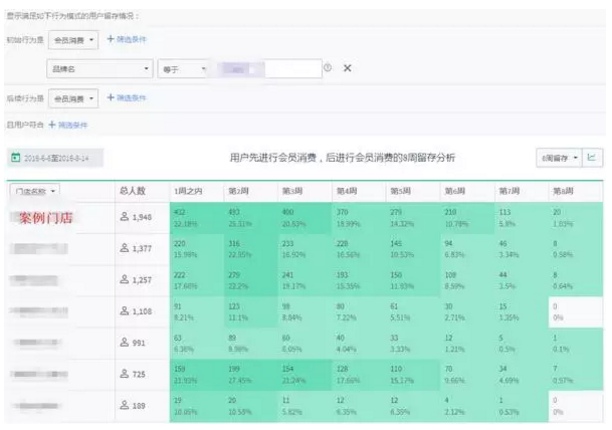
Task: Expand the 品牌名 property dropdown
Action: (101, 68)
